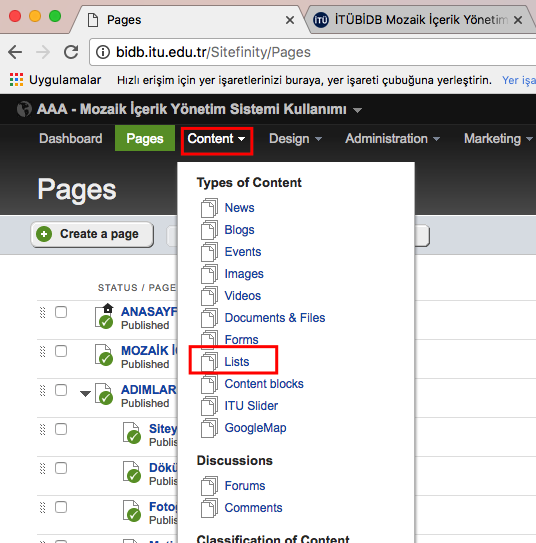Open the GoogleMap link
Screen dimensions: 536x543
point(255,428)
